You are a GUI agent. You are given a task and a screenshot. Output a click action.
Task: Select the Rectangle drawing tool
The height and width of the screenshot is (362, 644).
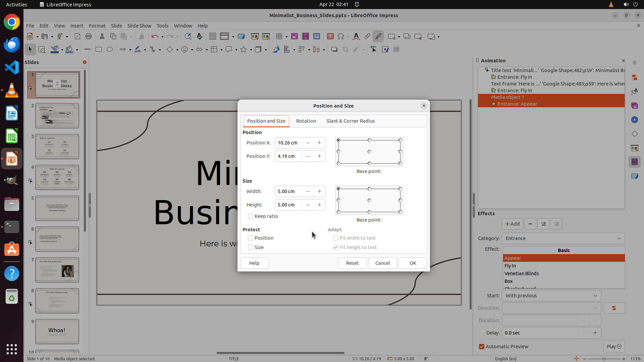coord(99,50)
